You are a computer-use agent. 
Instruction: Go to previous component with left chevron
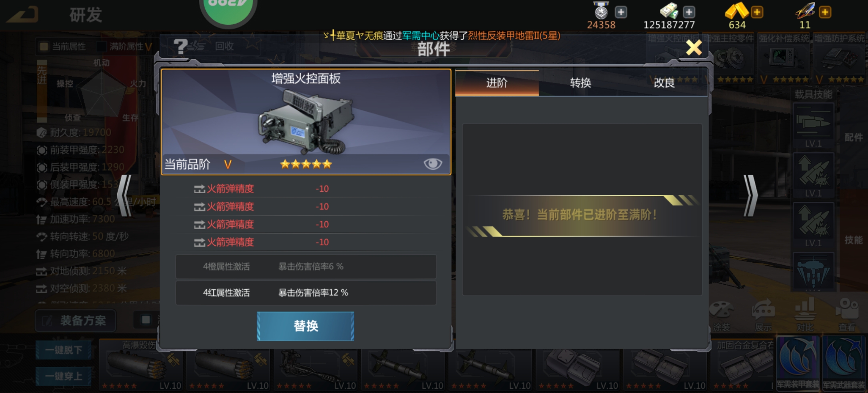[x=124, y=196]
